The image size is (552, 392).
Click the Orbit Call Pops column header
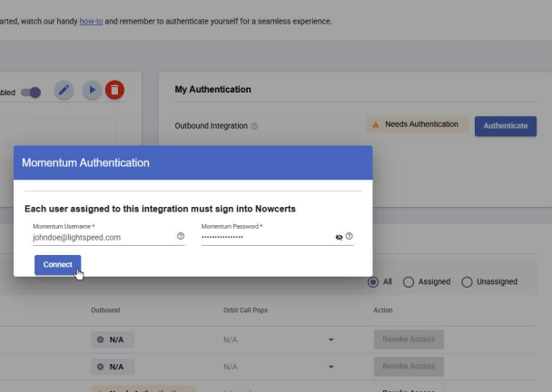[245, 310]
